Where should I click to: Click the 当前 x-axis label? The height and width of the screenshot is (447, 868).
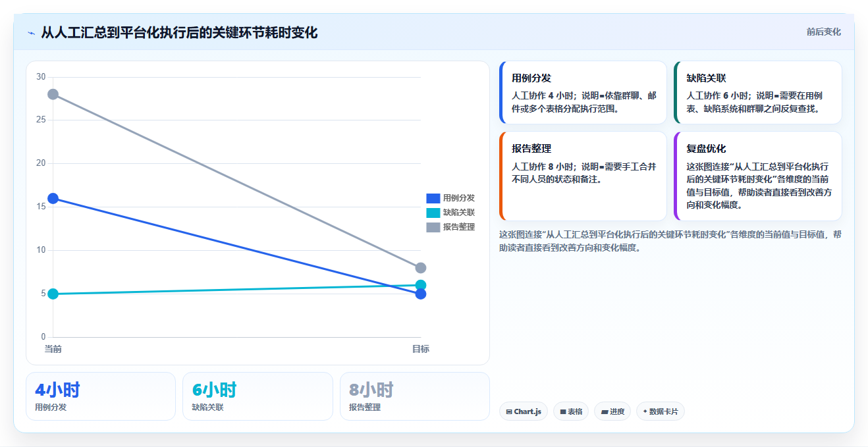point(53,349)
